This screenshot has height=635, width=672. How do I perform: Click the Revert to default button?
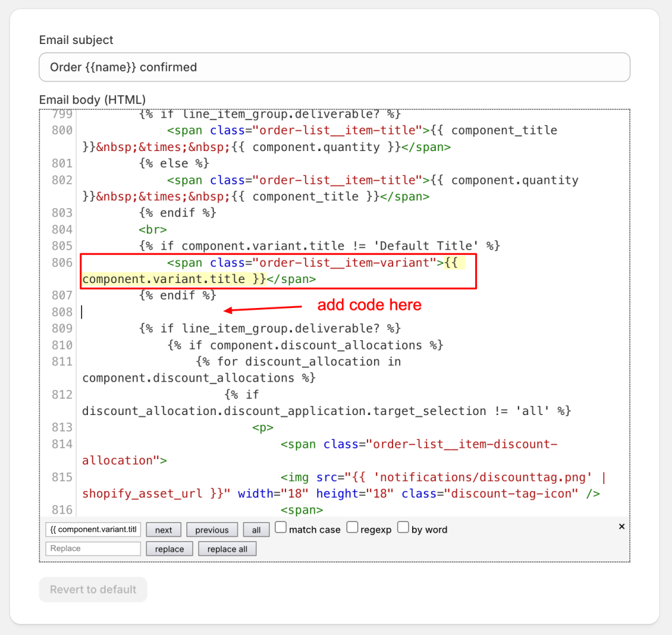point(93,589)
